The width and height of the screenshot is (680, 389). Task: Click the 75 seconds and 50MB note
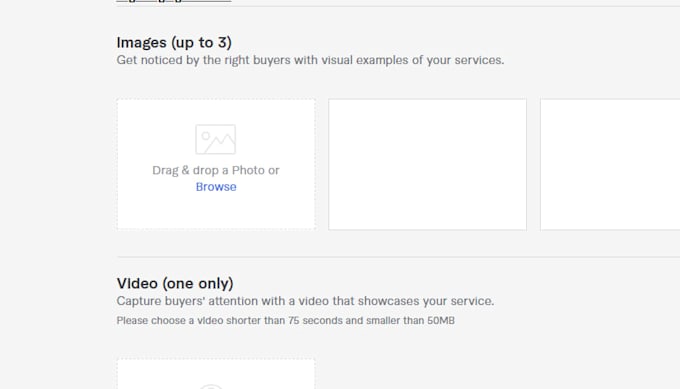(285, 320)
